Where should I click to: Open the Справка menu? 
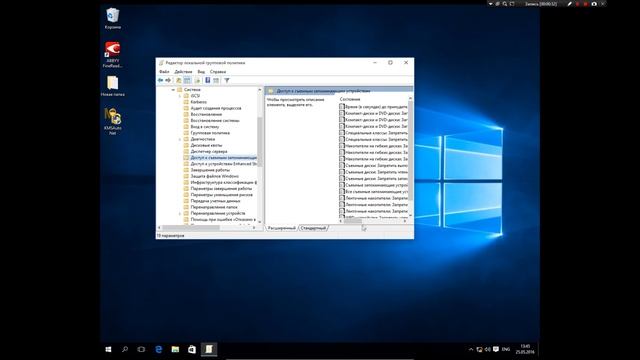(218, 71)
